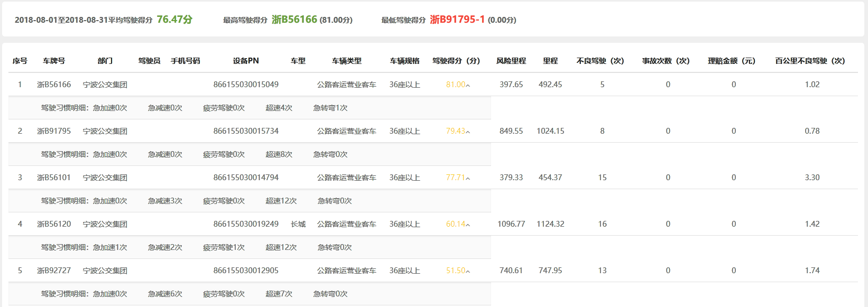Screen dimensions: 868x307
Task: Collapse details caret beside score 81.00
Action: (468, 85)
